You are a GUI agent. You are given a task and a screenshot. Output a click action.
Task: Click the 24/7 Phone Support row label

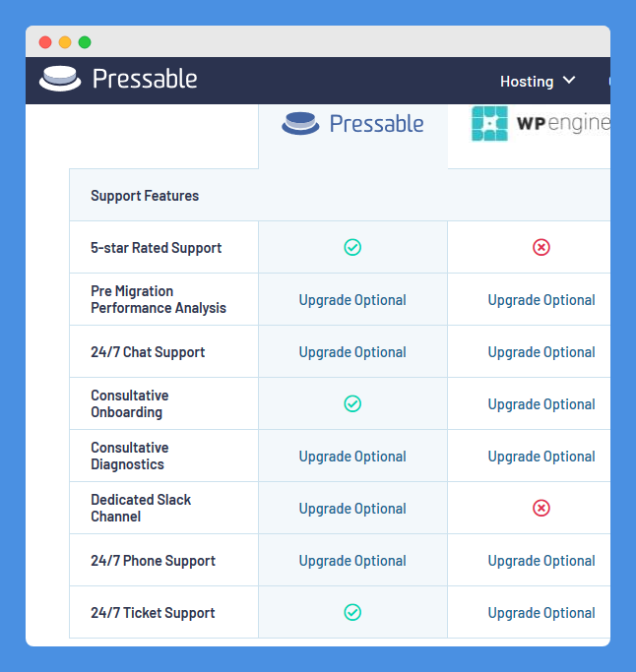click(x=153, y=561)
